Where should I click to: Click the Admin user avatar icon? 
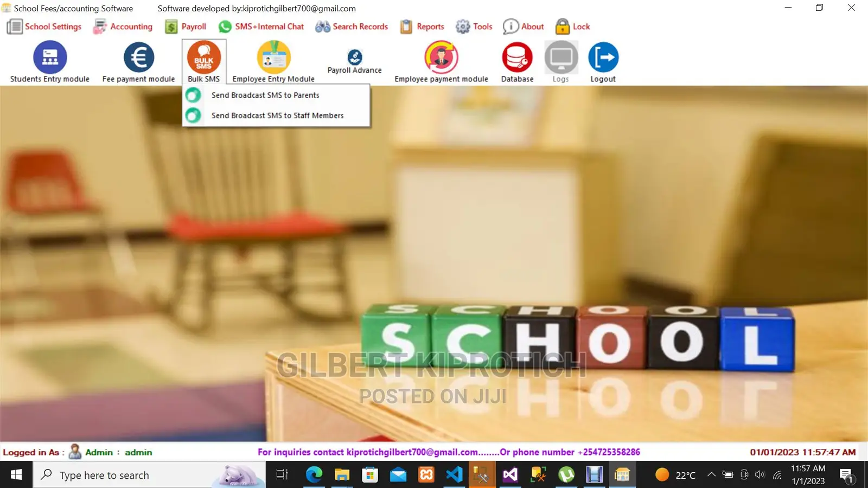click(75, 452)
